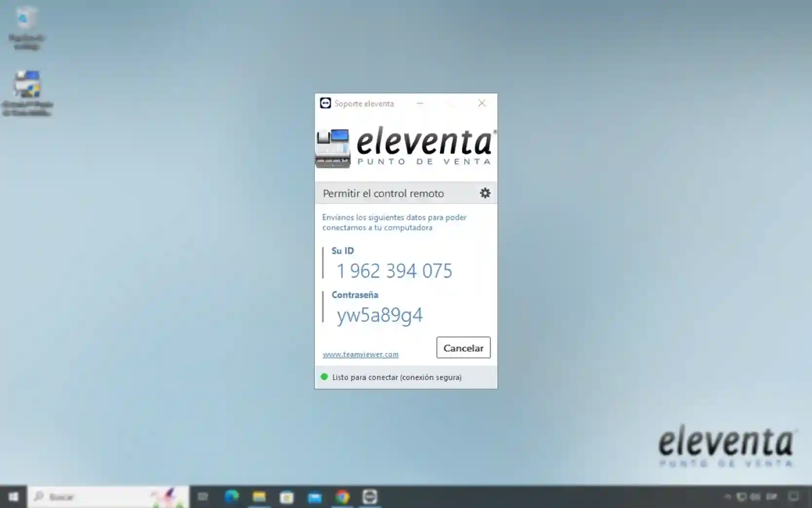Launch Google Chrome from the taskbar

click(x=342, y=497)
